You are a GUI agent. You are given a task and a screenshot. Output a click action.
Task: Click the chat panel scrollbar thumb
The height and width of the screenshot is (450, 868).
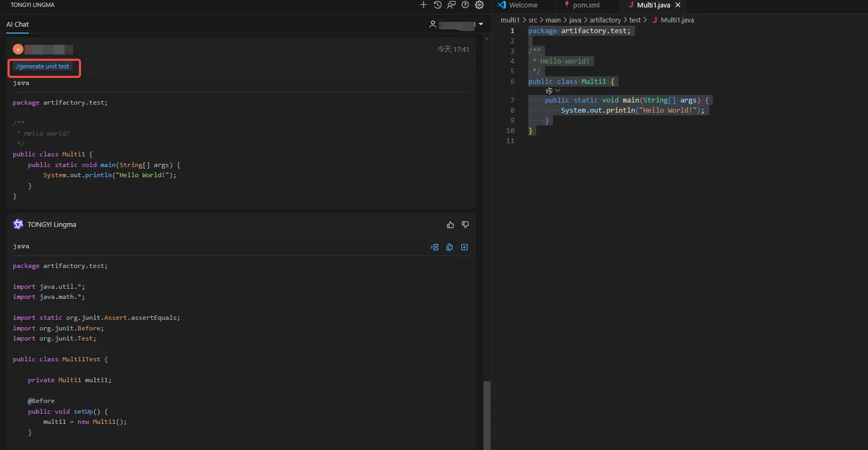(487, 415)
